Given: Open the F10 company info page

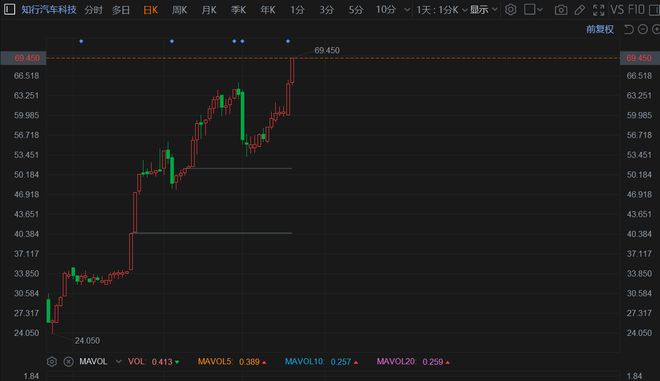Looking at the screenshot, I should (636, 9).
